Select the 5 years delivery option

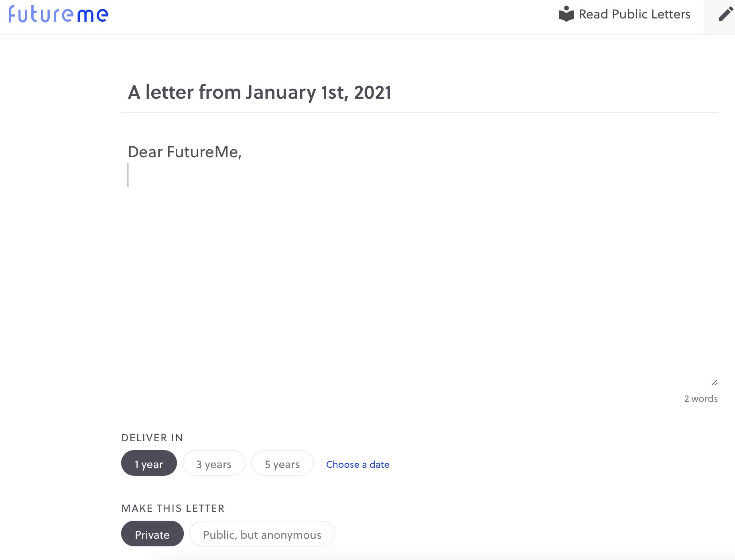(x=282, y=463)
